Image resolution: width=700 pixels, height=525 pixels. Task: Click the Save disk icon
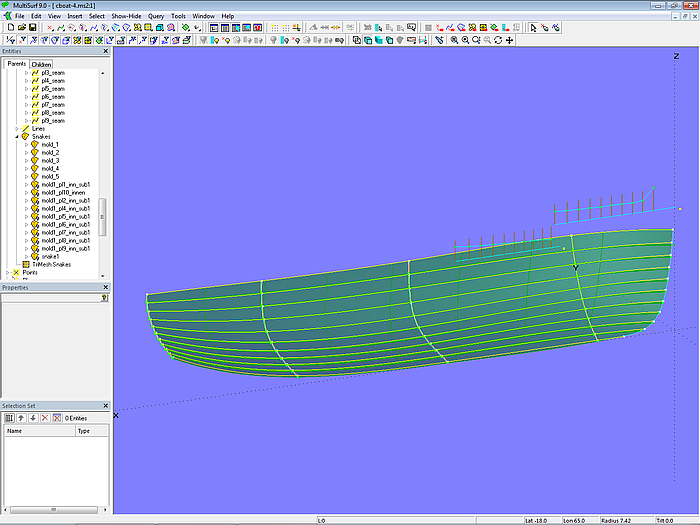pyautogui.click(x=31, y=28)
